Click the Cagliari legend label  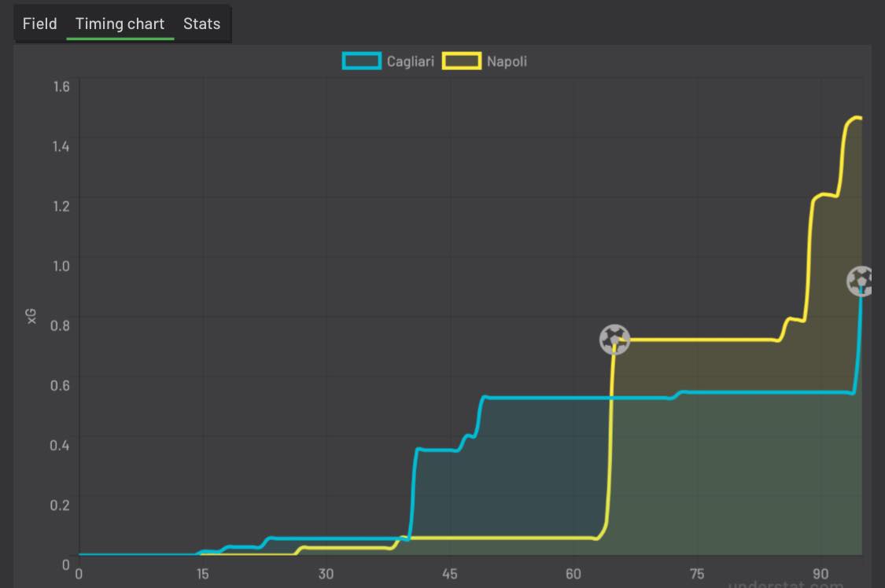(410, 61)
